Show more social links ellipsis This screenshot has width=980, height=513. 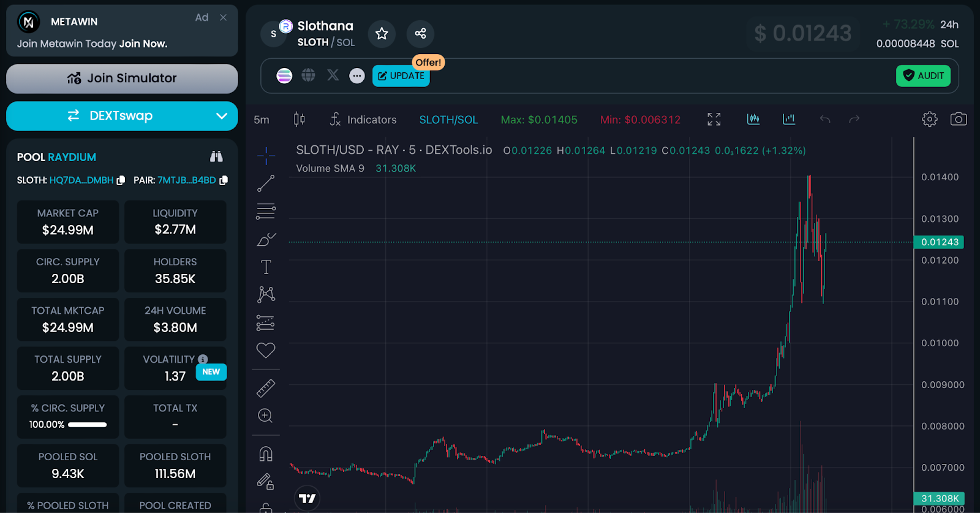tap(357, 76)
